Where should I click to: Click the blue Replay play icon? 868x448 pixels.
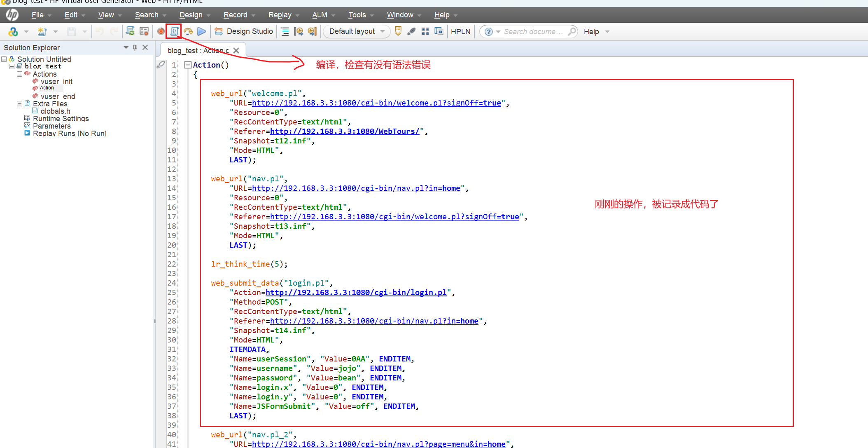coord(202,31)
